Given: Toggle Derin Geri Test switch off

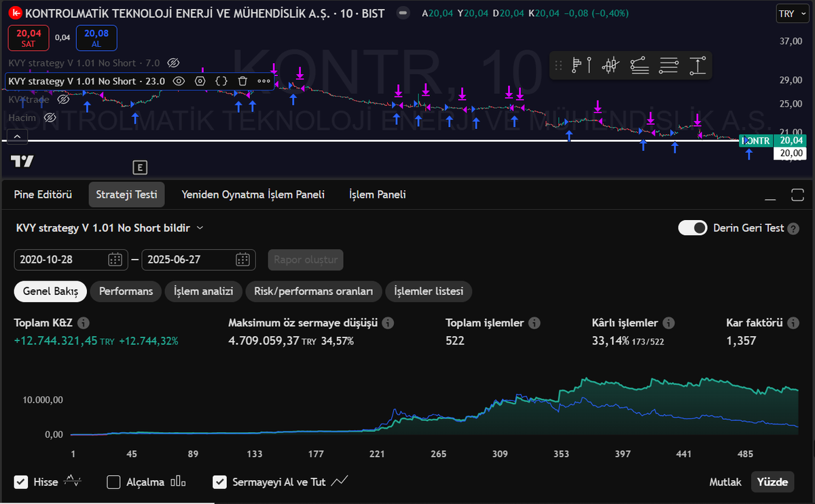Looking at the screenshot, I should pos(693,228).
